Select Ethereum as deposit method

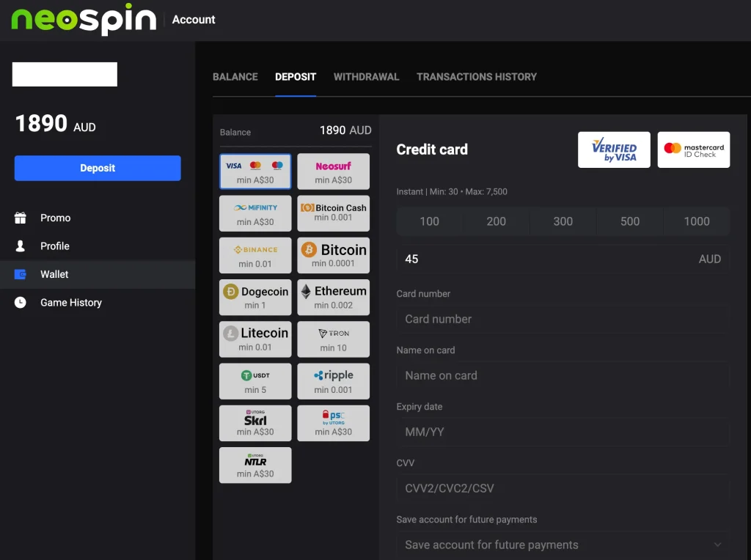333,297
